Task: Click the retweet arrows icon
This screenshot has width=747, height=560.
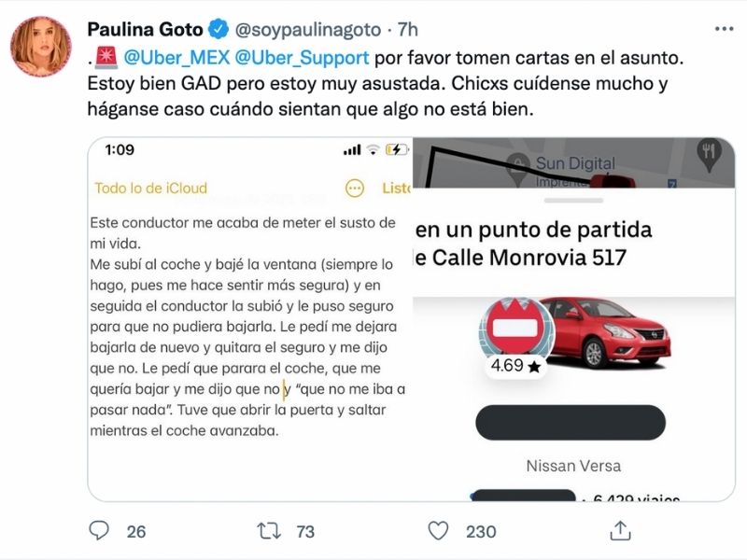Action: [269, 531]
